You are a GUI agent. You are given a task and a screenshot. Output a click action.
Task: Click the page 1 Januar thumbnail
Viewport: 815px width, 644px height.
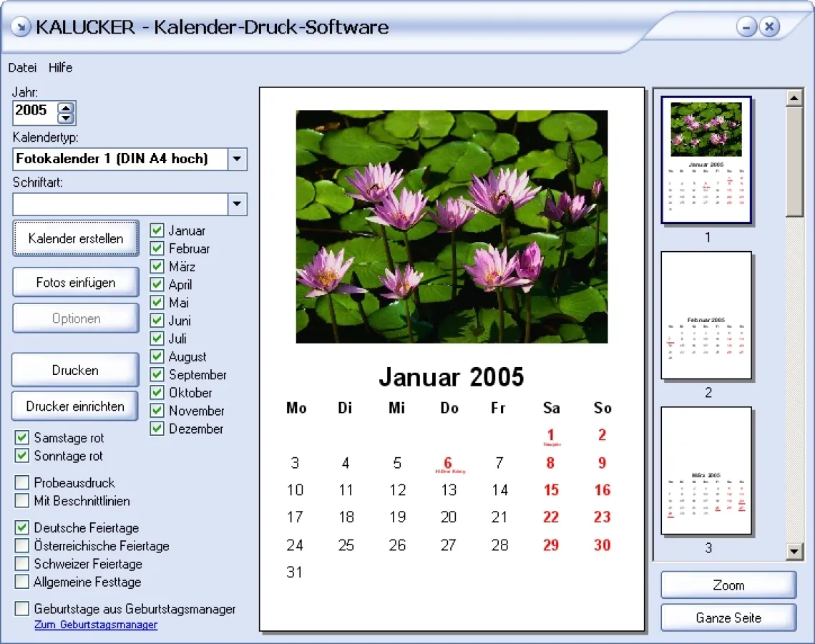coord(706,160)
